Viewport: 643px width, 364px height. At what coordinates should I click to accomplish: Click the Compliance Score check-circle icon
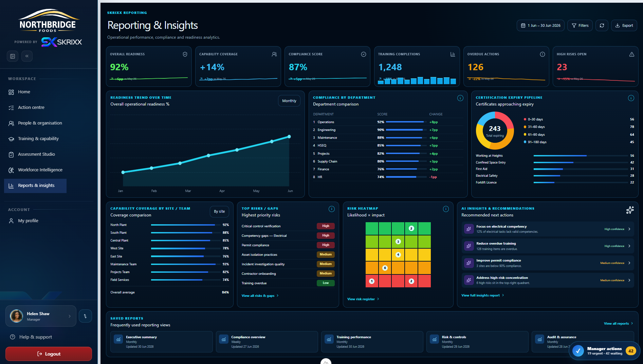click(364, 54)
